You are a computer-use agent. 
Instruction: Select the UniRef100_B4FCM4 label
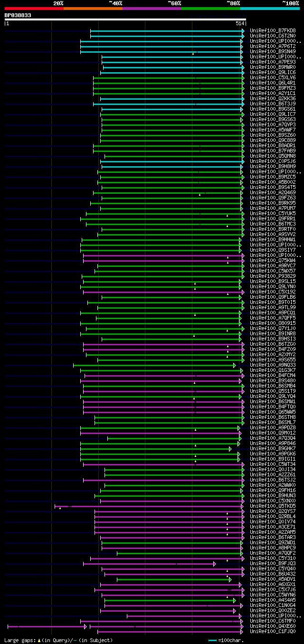273,375
